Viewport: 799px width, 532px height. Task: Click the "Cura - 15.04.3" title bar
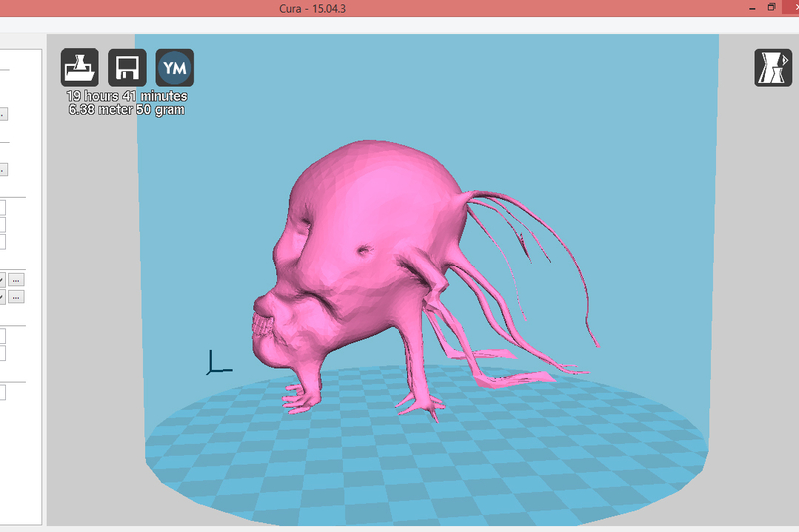pyautogui.click(x=399, y=8)
